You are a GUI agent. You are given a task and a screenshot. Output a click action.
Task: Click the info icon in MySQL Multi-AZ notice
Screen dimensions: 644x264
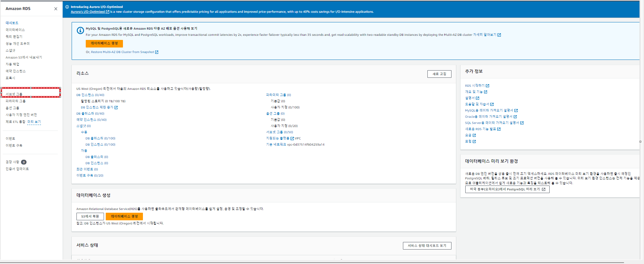[80, 31]
